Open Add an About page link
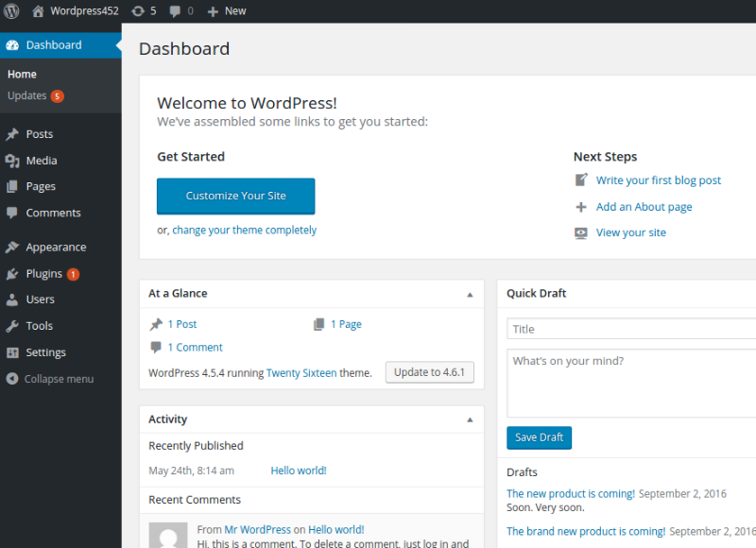The height and width of the screenshot is (548, 756). tap(644, 207)
